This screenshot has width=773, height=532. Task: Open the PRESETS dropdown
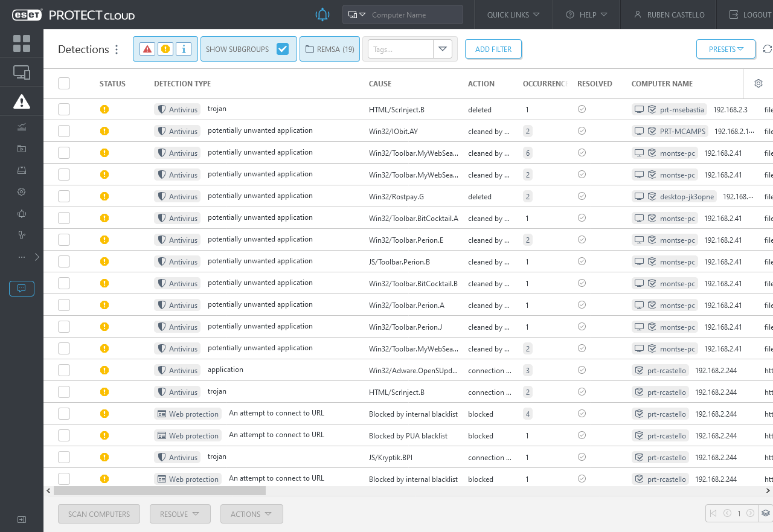tap(726, 50)
